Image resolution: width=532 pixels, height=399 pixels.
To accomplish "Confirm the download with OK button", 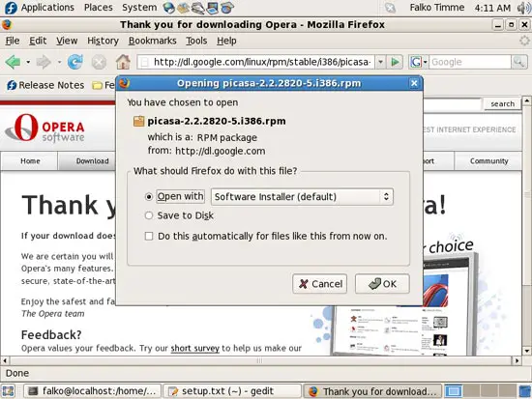I will pyautogui.click(x=382, y=284).
